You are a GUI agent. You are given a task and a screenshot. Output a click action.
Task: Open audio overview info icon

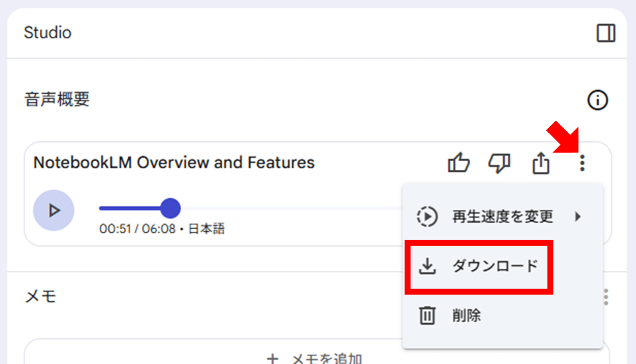pyautogui.click(x=598, y=100)
